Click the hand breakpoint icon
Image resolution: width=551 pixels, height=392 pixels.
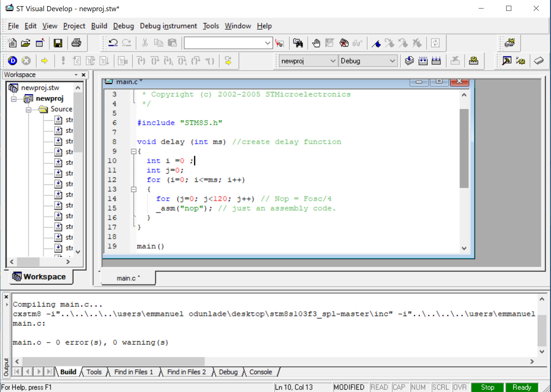pyautogui.click(x=316, y=43)
